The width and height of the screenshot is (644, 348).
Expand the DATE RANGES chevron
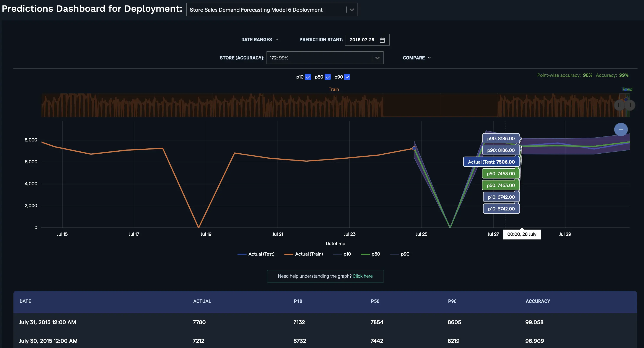277,39
